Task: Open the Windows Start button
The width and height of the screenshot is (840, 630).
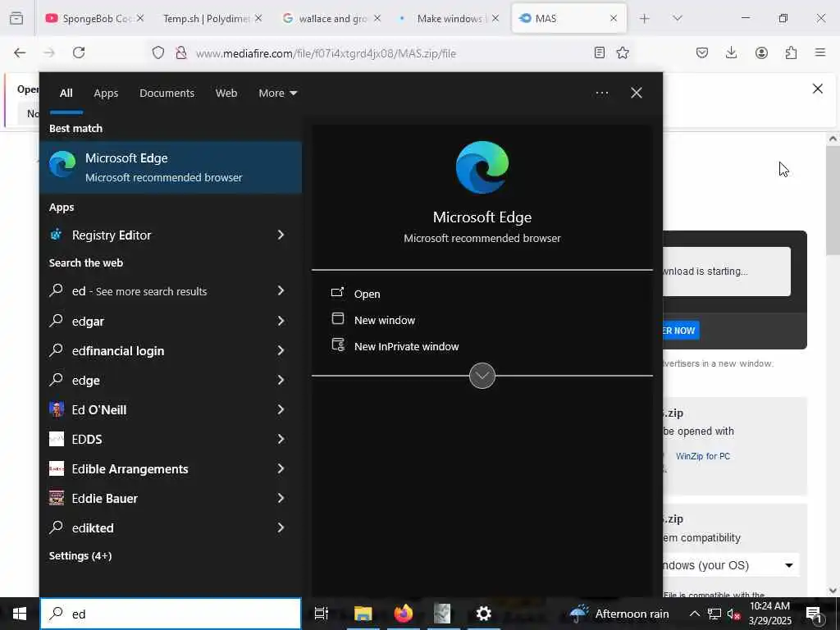Action: coord(20,614)
